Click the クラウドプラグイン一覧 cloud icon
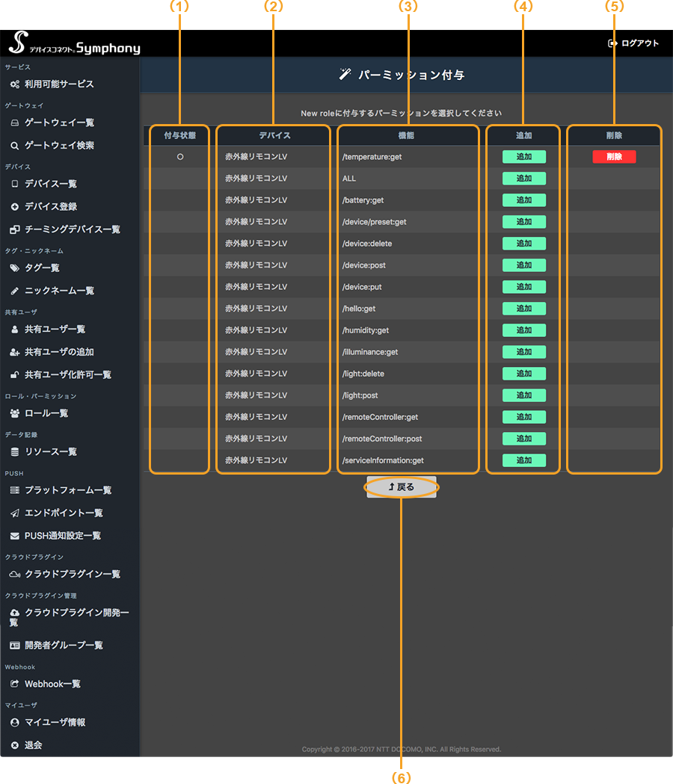This screenshot has height=784, width=673. pyautogui.click(x=15, y=575)
